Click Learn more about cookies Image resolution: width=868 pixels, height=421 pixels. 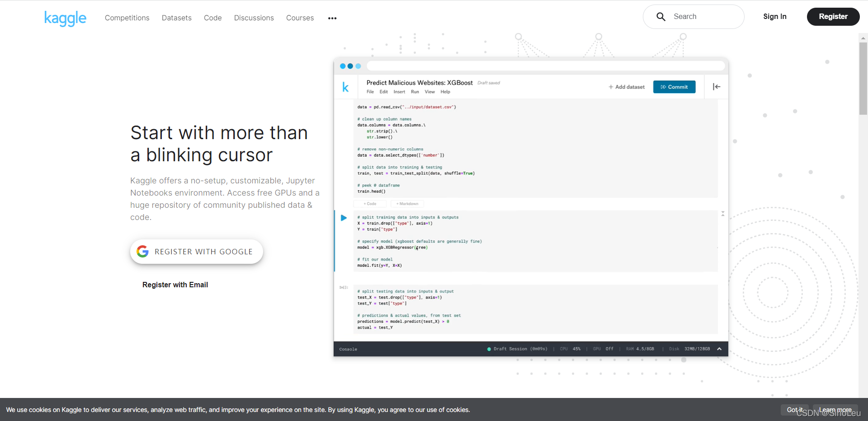tap(835, 410)
